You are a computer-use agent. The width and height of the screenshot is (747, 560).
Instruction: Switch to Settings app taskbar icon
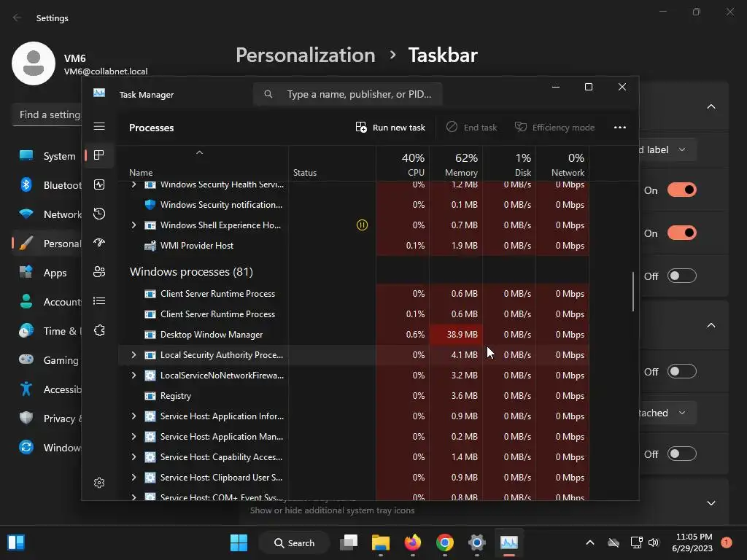coord(477,542)
